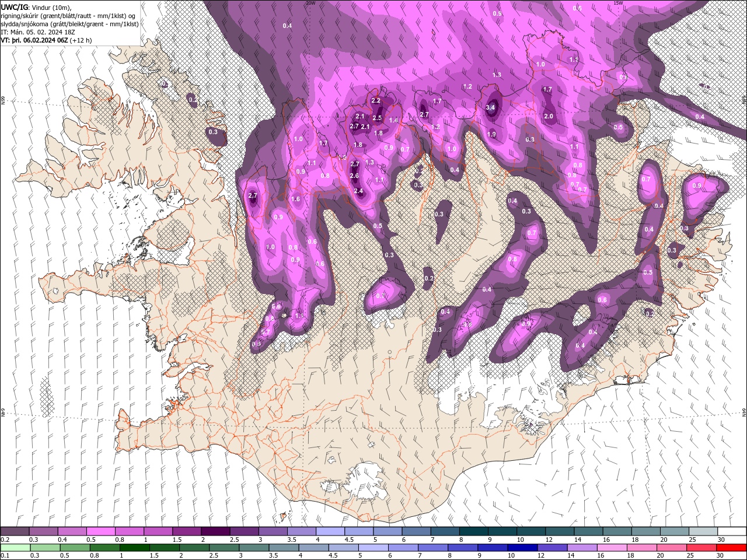Click the snow legend swatch between 3 and 3.5
747x560 pixels.
[x=273, y=531]
